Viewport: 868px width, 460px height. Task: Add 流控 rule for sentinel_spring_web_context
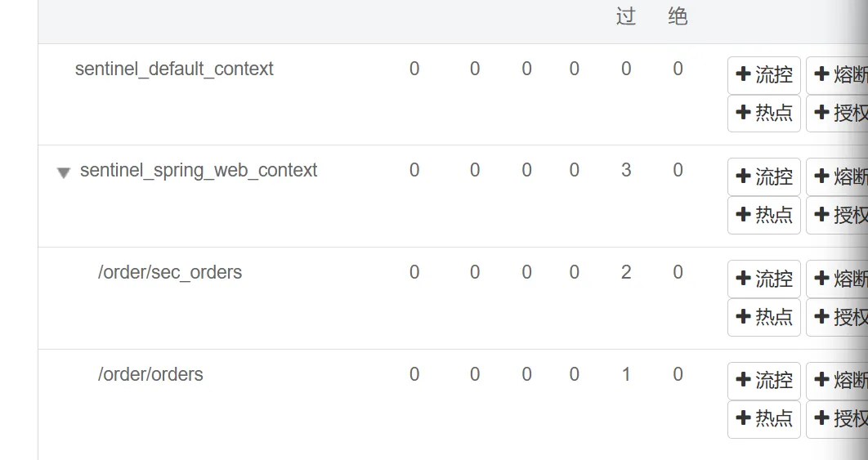point(764,176)
